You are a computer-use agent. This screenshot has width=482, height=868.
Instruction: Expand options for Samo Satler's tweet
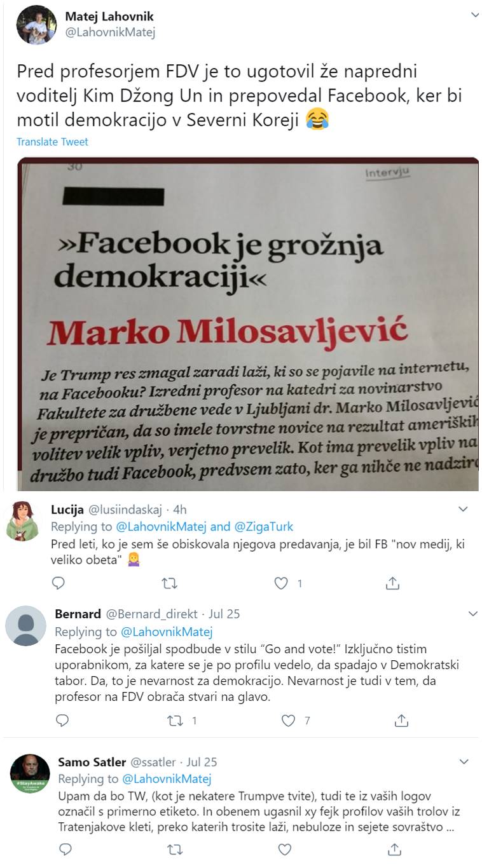464,761
